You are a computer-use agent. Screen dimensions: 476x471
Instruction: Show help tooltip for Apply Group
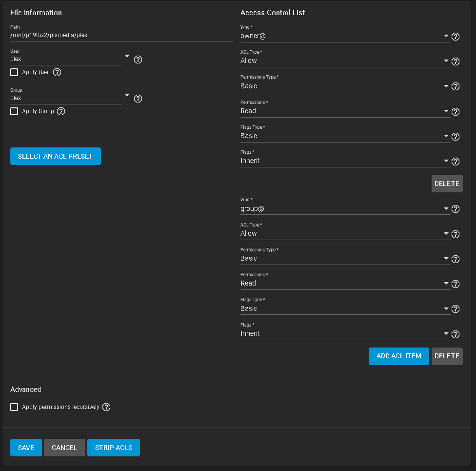pos(61,111)
